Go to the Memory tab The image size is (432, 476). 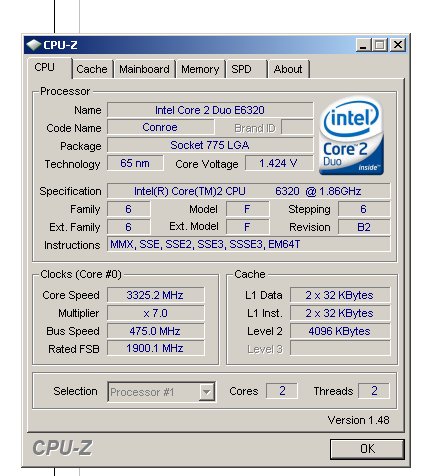tap(200, 69)
